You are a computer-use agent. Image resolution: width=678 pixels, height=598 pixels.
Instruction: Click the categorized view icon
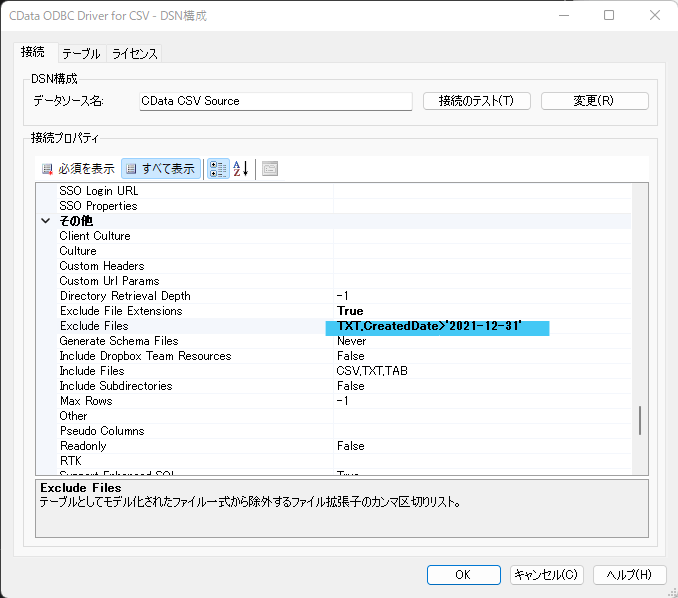218,169
